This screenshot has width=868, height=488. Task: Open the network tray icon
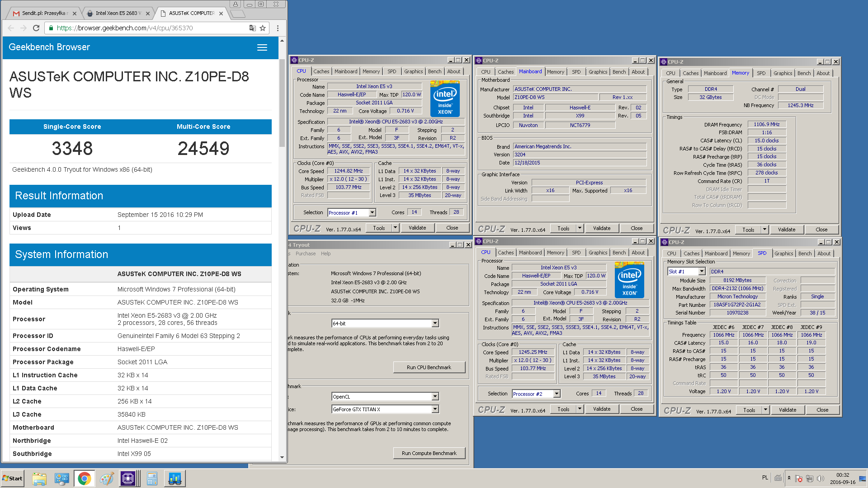pyautogui.click(x=810, y=479)
